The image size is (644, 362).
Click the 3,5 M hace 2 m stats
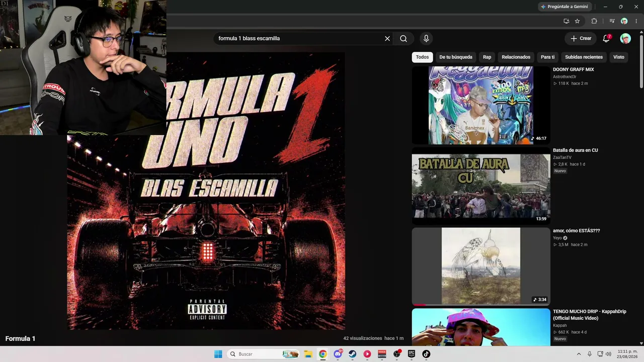571,245
